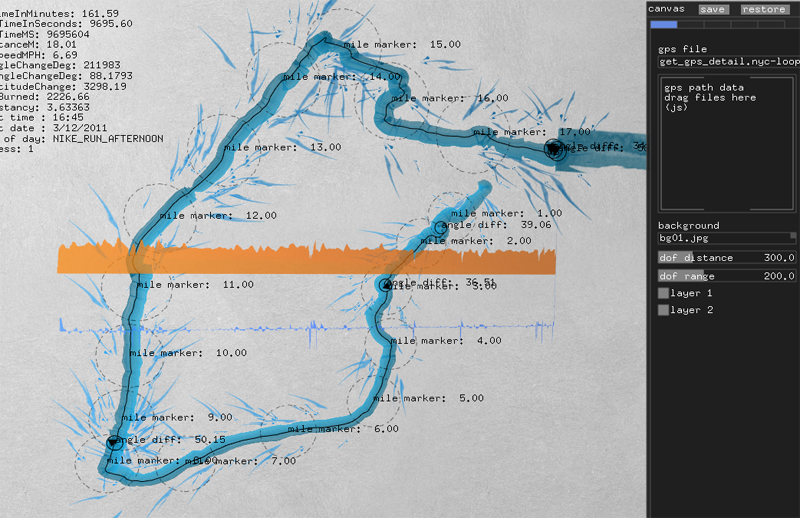Toggle the layer 2 checkbox
Screen dimensions: 800x518
(663, 311)
